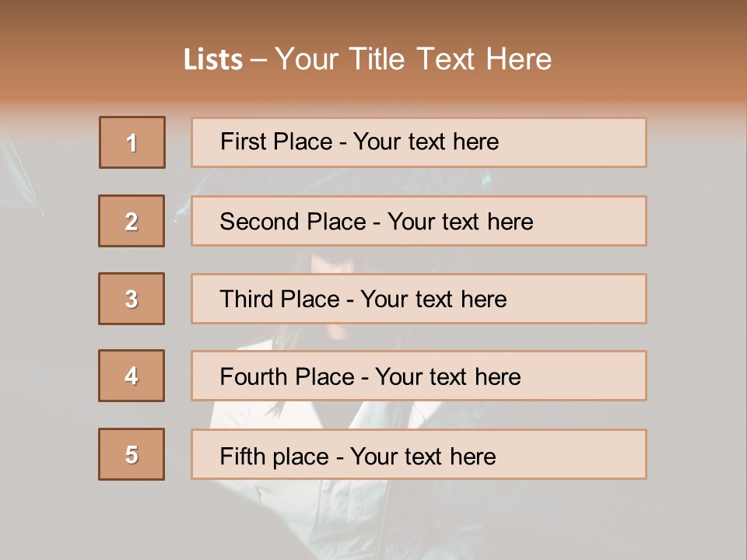Click the bold word "Lists" in the title
747x560 pixels.
tap(212, 60)
